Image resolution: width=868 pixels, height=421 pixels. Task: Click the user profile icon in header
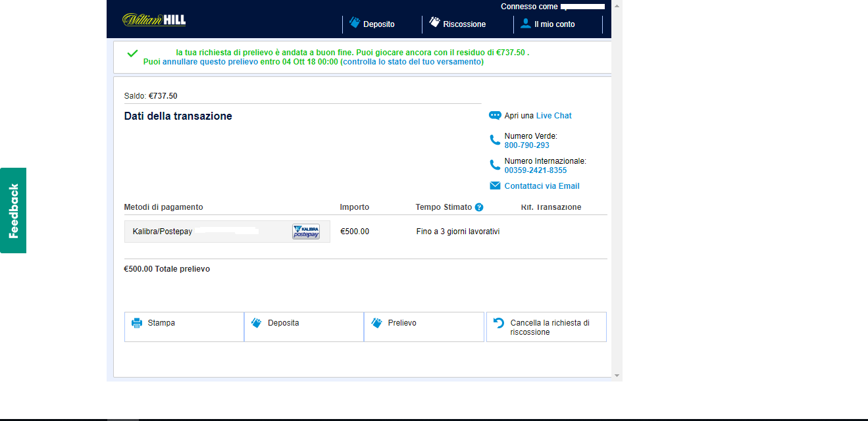[x=526, y=24]
